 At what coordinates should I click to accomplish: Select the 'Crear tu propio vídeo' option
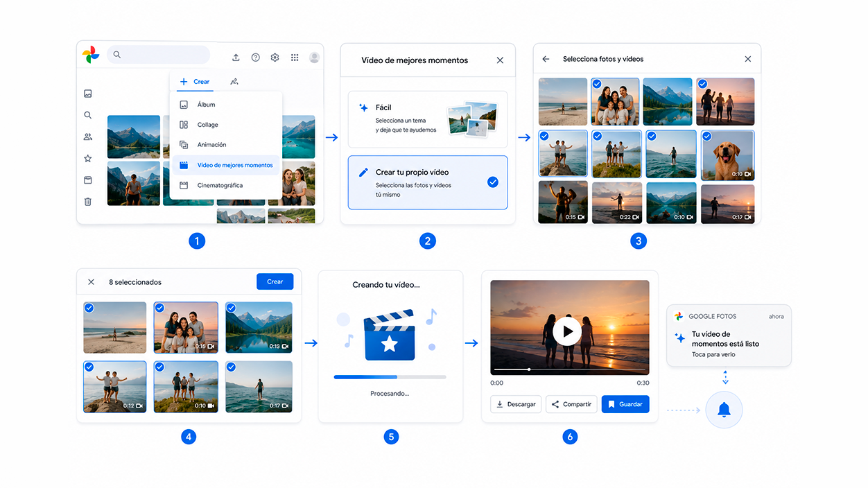point(428,182)
